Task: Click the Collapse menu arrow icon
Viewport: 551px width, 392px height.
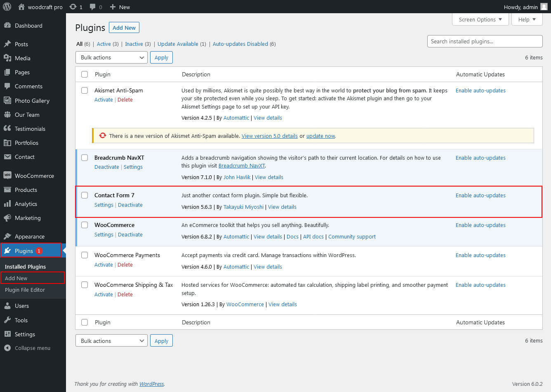Action: tap(7, 348)
